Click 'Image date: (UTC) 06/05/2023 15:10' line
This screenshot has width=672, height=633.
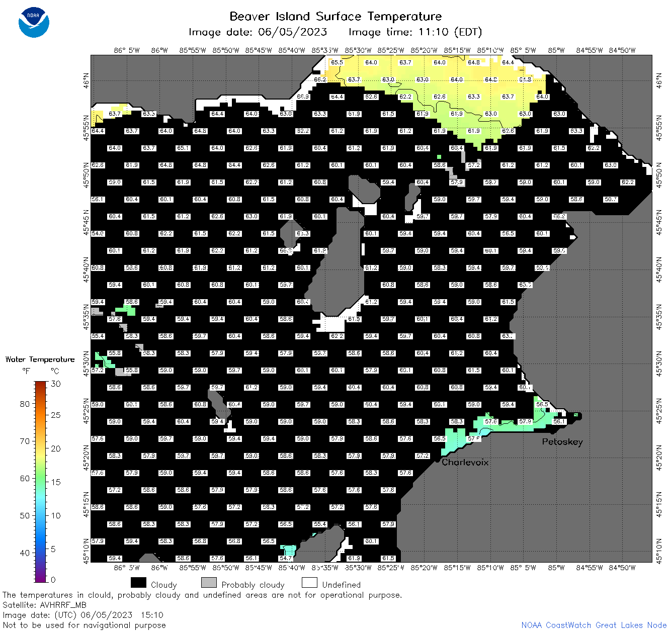click(x=83, y=615)
